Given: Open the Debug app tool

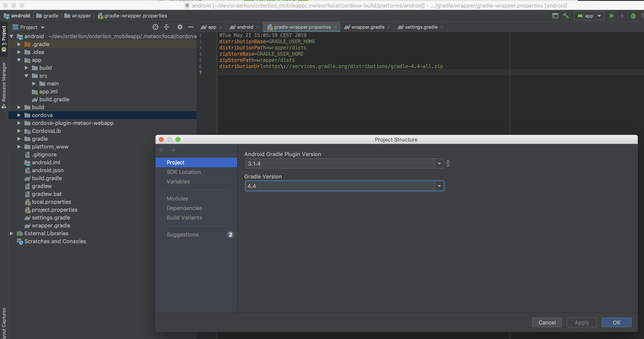Looking at the screenshot, I should 633,16.
